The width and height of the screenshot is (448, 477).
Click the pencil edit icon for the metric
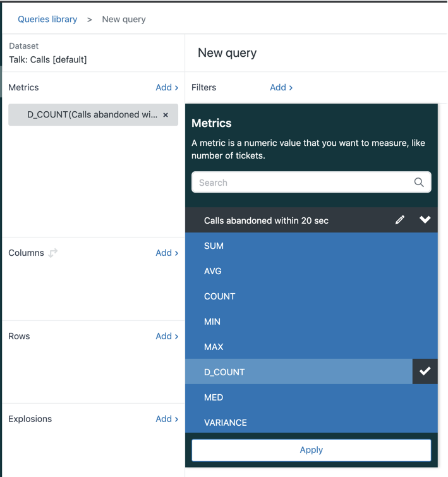coord(400,220)
